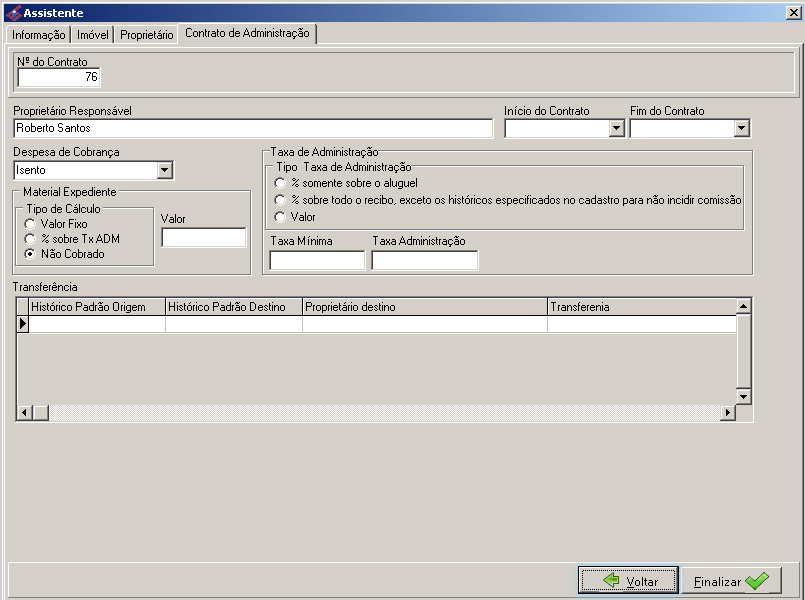Select the Valor Fixo calculation type
Screen dimensions: 805x600
tap(30, 224)
